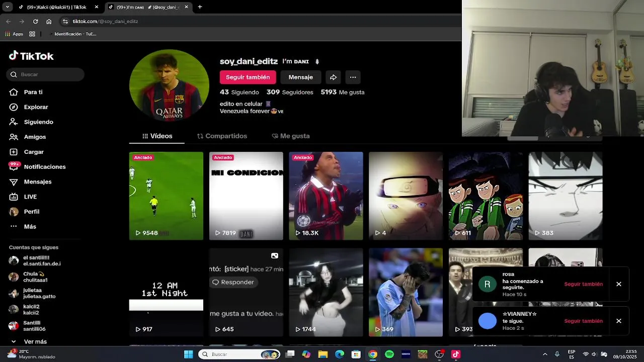Switch to Me gusta tab
The image size is (644, 362).
[291, 136]
